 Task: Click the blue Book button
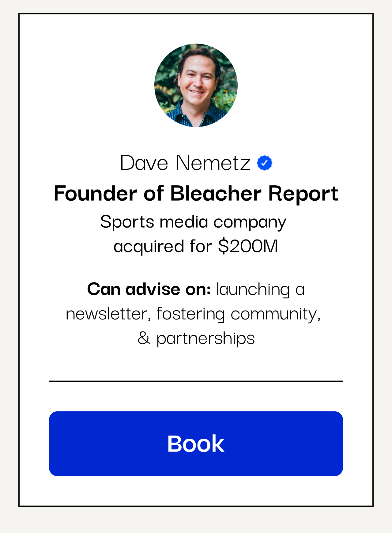196,444
